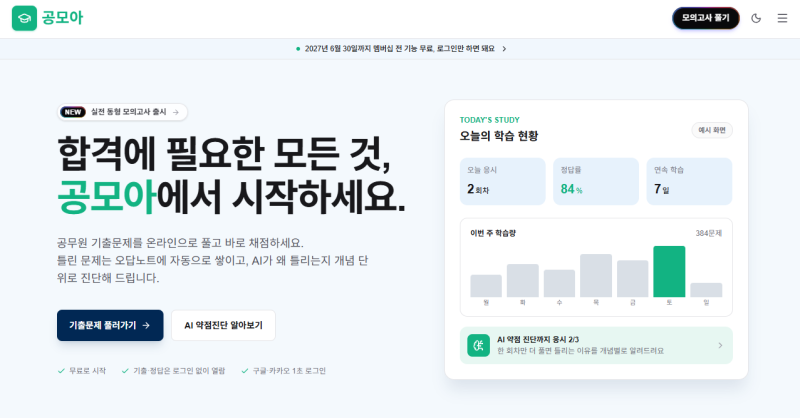Click the 공모아 graduation cap logo icon
800x418 pixels.
point(24,18)
